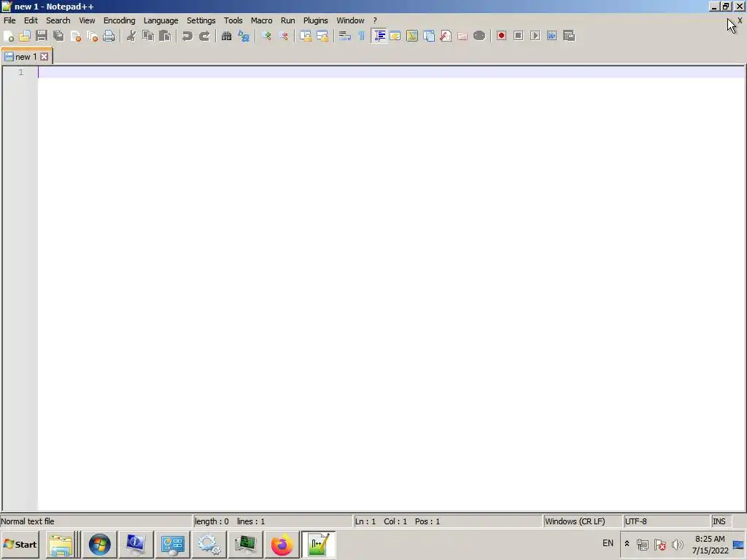Click the Copy toolbar icon

pos(148,36)
